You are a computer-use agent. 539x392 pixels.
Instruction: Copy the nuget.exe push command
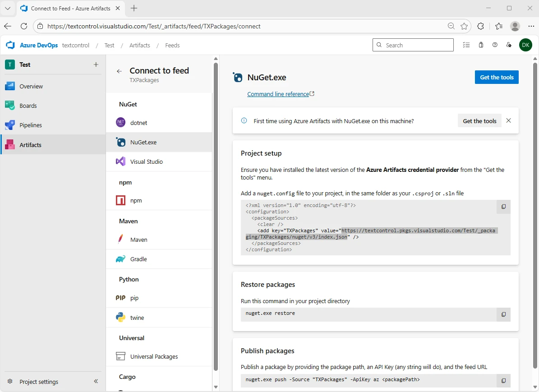pyautogui.click(x=503, y=381)
